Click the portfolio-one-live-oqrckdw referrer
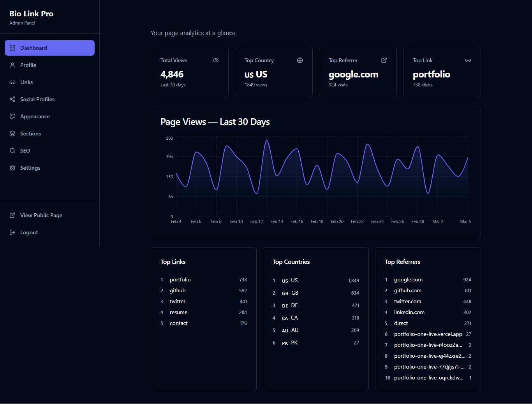This screenshot has width=532, height=404. coord(428,378)
